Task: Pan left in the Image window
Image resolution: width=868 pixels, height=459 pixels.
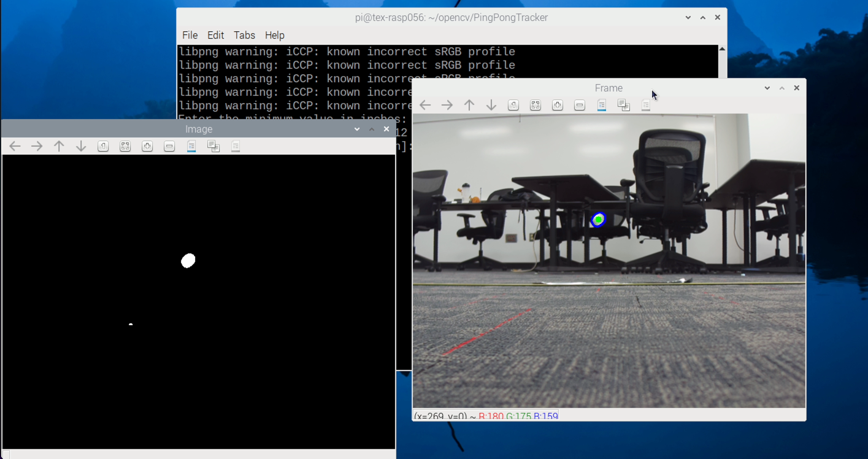Action: pos(15,146)
